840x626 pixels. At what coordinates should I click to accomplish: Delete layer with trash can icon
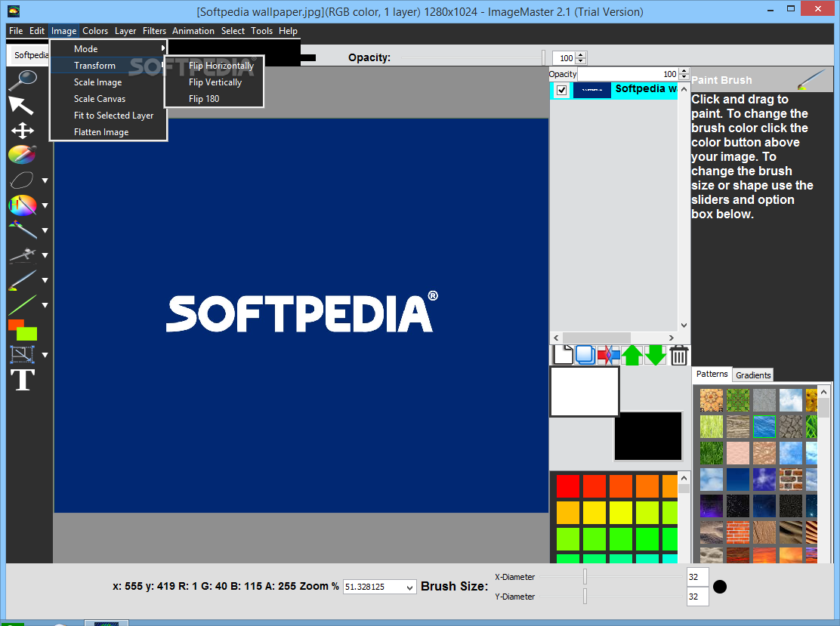click(x=679, y=356)
